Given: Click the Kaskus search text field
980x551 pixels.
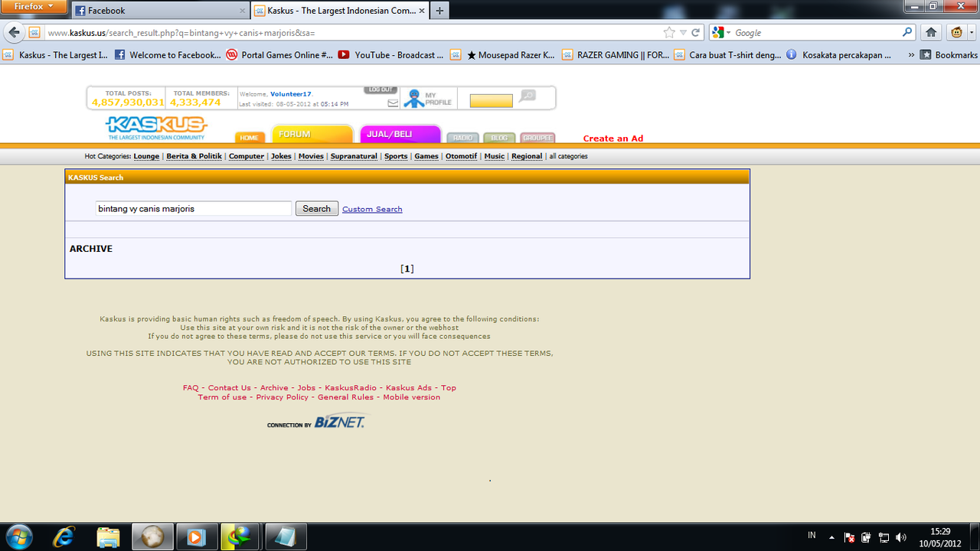Looking at the screenshot, I should point(194,208).
